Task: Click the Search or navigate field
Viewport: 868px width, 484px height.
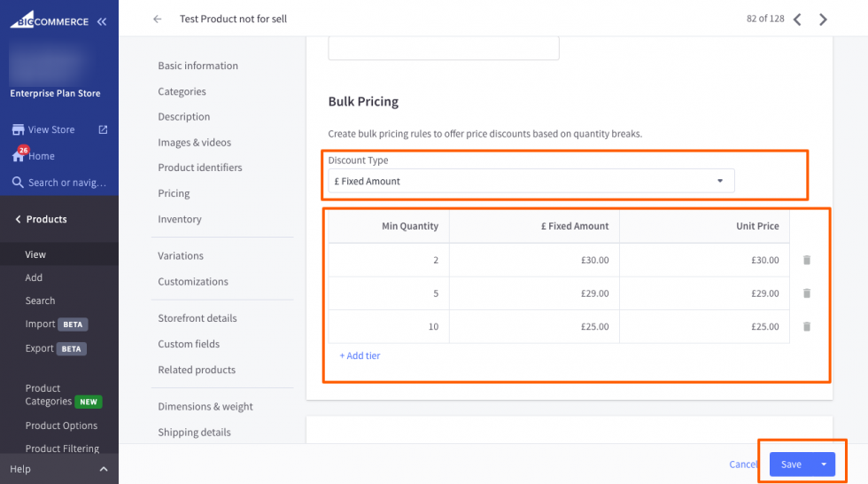Action: coord(66,183)
